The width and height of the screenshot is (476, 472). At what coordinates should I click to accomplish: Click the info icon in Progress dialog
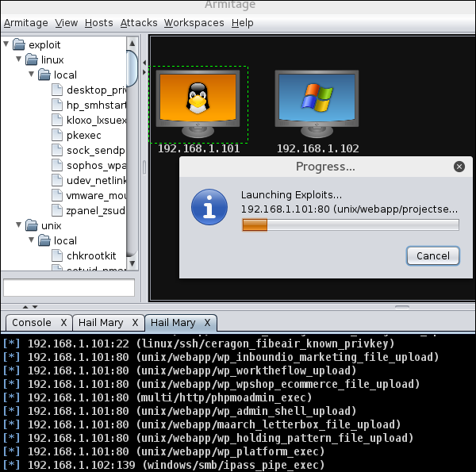(x=210, y=209)
